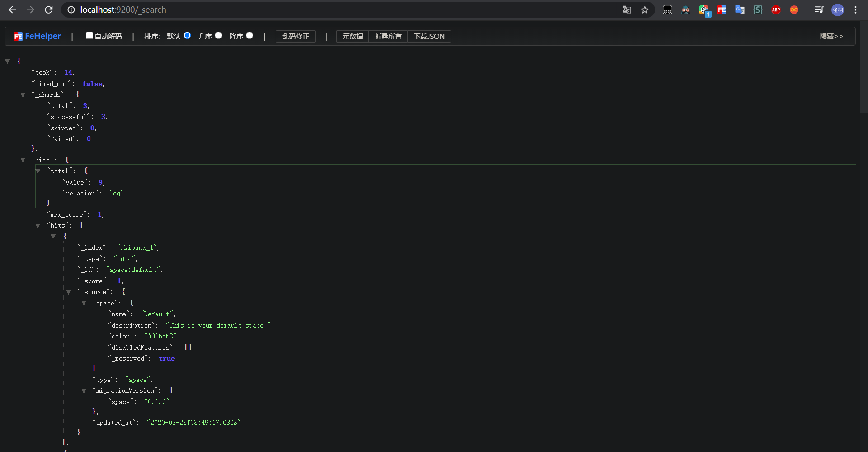
Task: Open the media control playlist icon
Action: [819, 10]
